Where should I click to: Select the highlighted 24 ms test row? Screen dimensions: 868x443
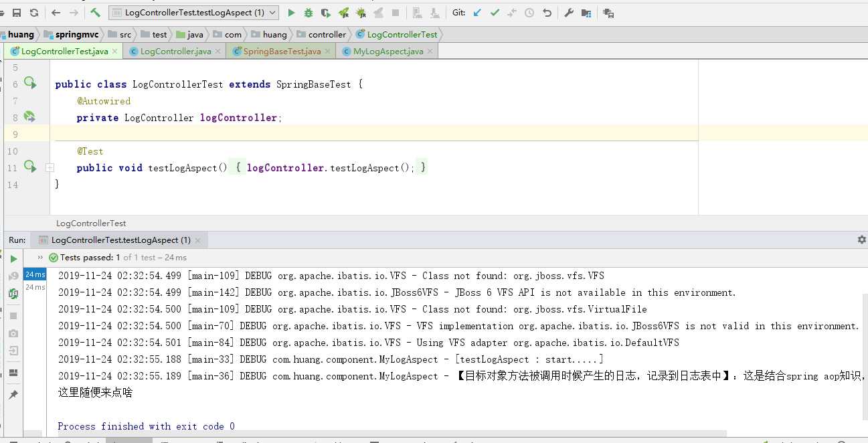tap(35, 275)
